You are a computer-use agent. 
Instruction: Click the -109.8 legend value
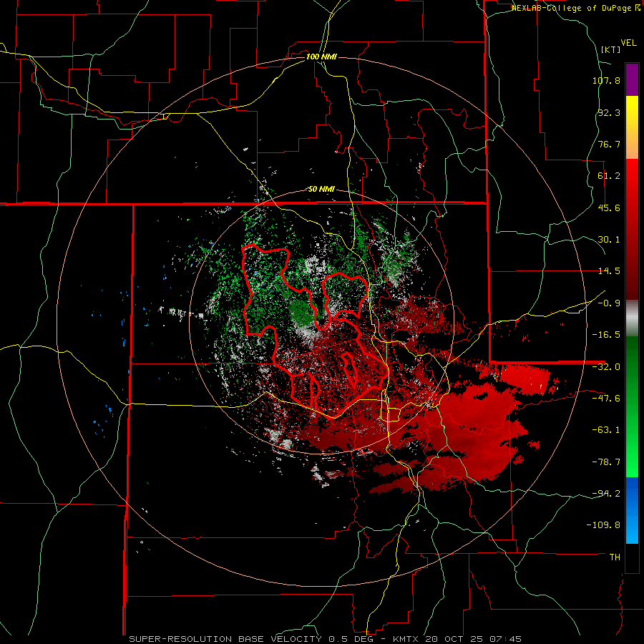(604, 525)
